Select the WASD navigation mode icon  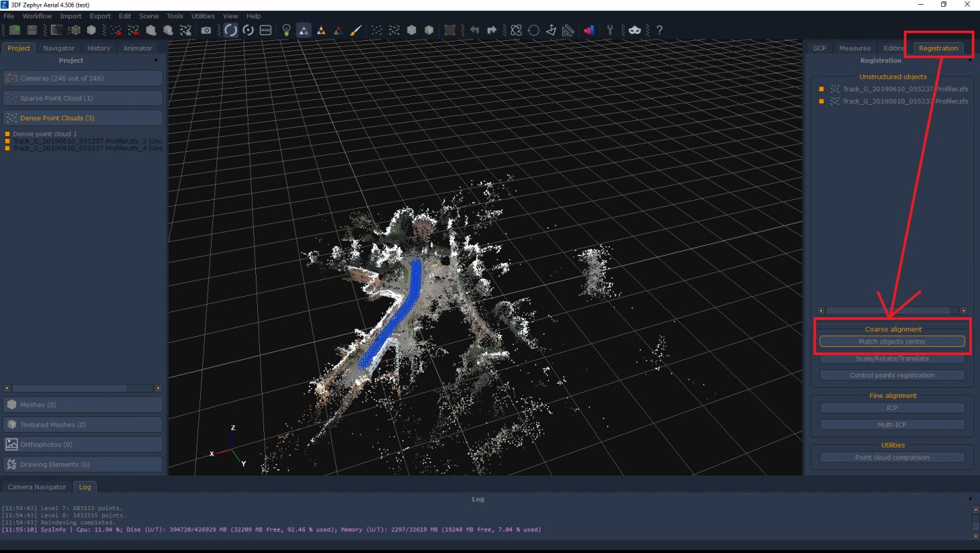click(265, 30)
